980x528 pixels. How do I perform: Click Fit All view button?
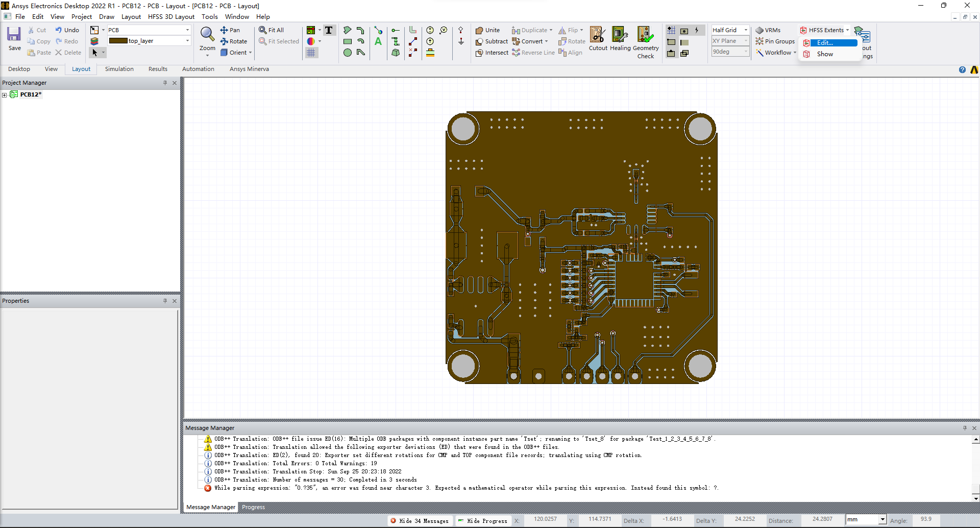click(x=271, y=30)
